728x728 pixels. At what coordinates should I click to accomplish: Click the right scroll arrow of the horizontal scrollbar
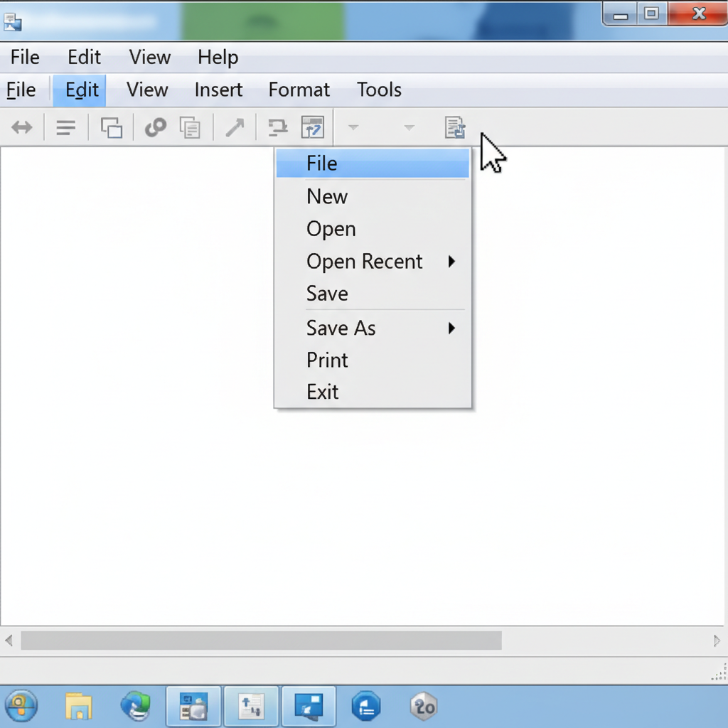point(717,641)
